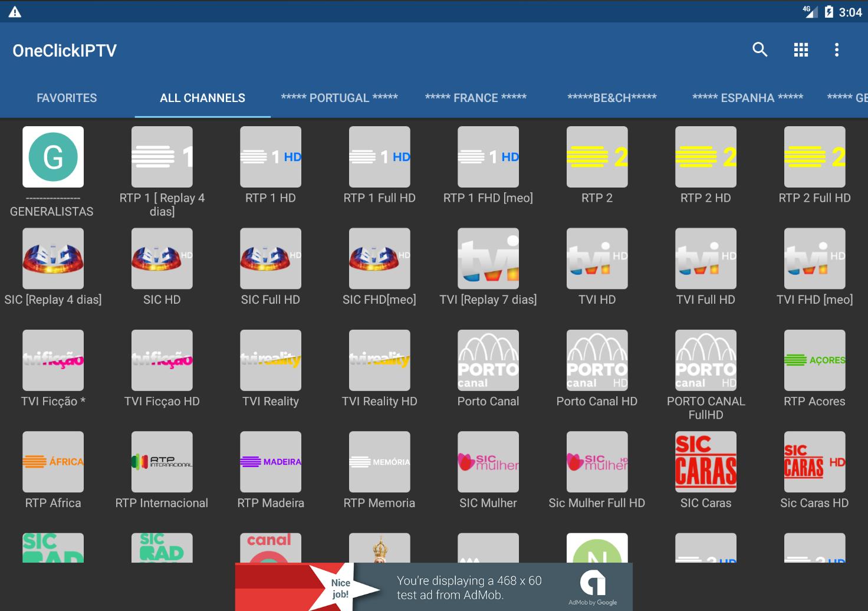Image resolution: width=868 pixels, height=611 pixels.
Task: Play the TVI Full HD channel
Action: pyautogui.click(x=706, y=258)
